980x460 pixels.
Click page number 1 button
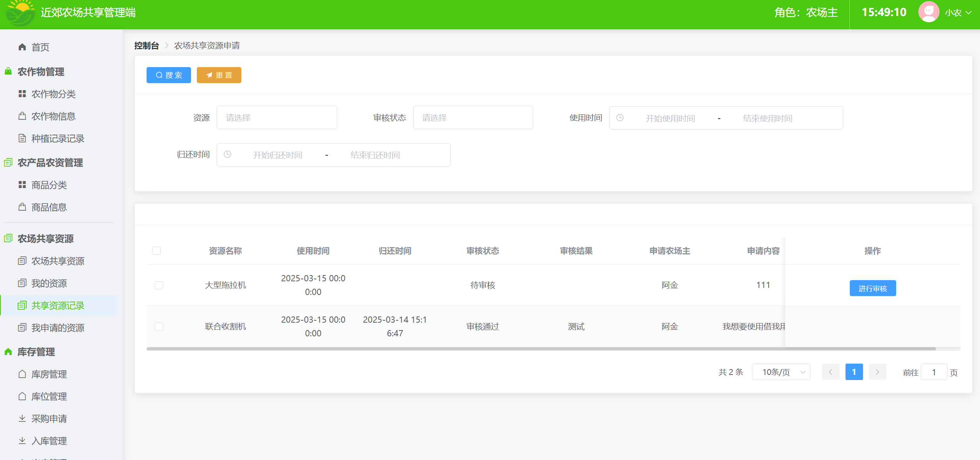coord(854,372)
